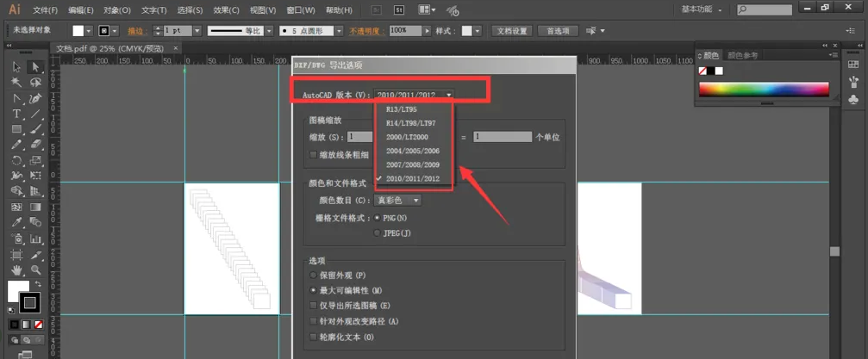Select the Zoom magnifier tool
This screenshot has width=868, height=359.
click(x=36, y=270)
